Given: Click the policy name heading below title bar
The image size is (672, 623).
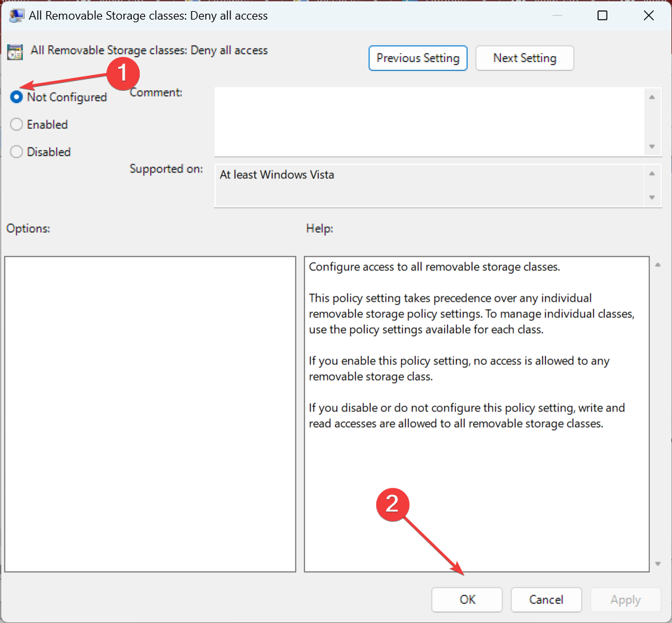Looking at the screenshot, I should point(149,50).
